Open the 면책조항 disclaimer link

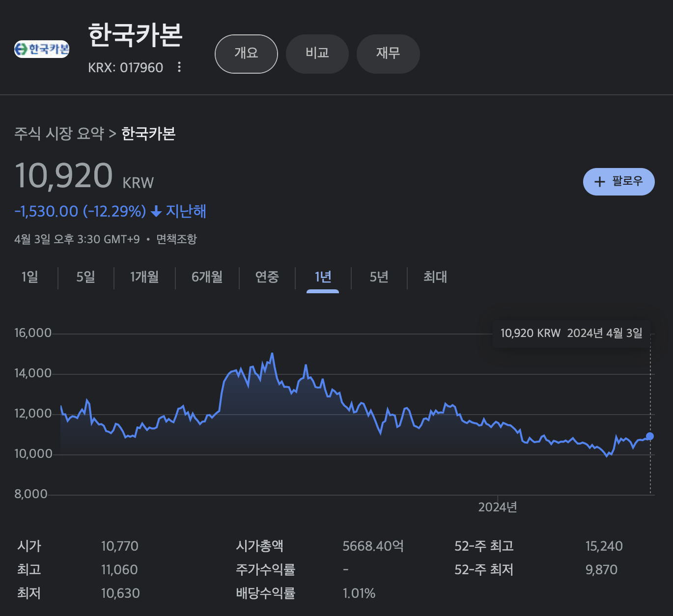coord(176,239)
